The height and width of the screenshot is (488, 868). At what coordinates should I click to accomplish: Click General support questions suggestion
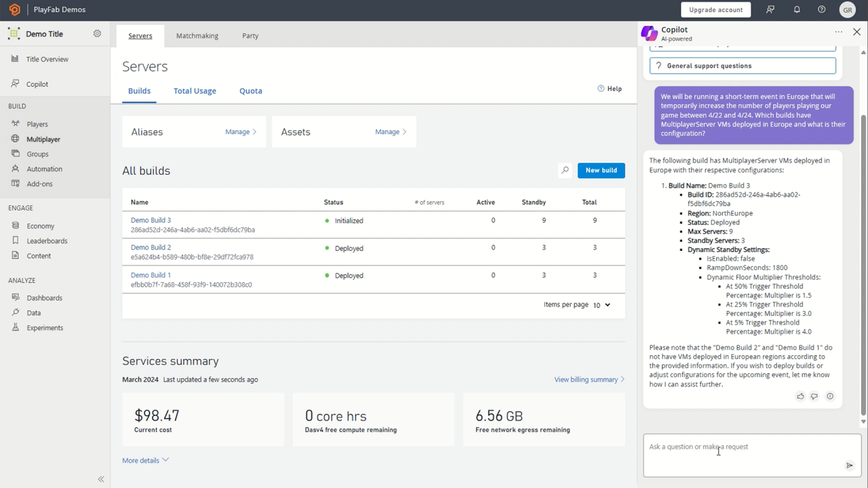coord(743,66)
